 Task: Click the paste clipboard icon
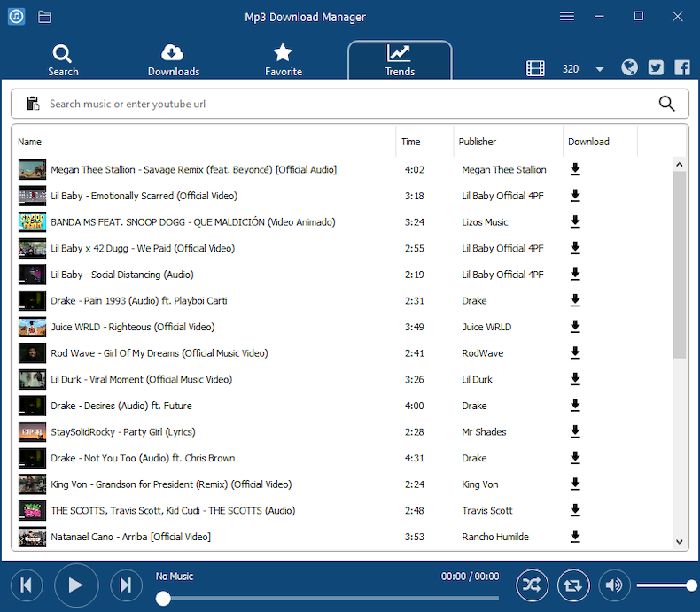[x=33, y=104]
